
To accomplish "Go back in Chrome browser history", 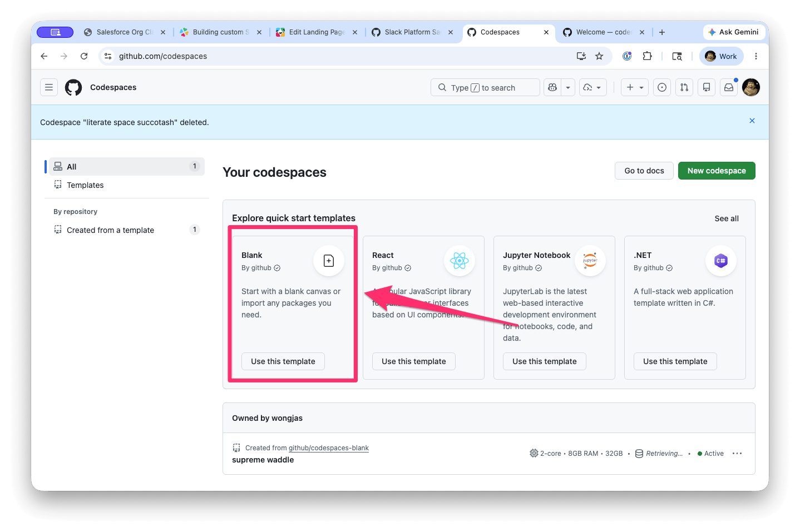I will pos(44,56).
